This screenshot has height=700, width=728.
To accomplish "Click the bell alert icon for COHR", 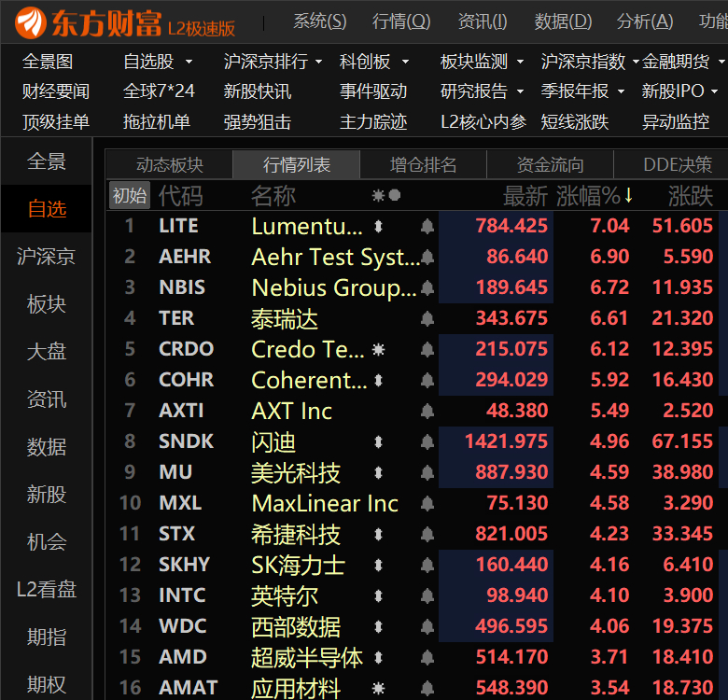I will click(x=427, y=380).
